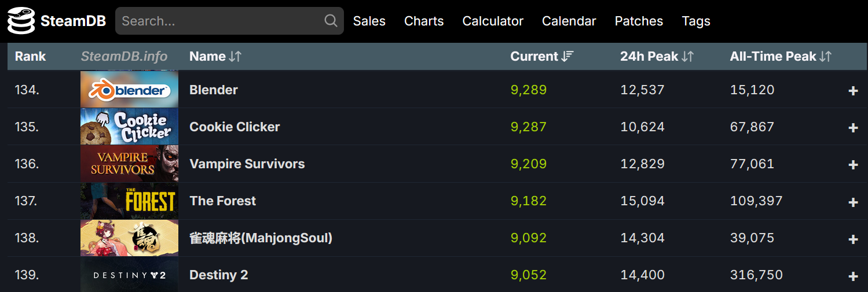Click the Rank column header
Screen dimensions: 868x292
(30, 56)
